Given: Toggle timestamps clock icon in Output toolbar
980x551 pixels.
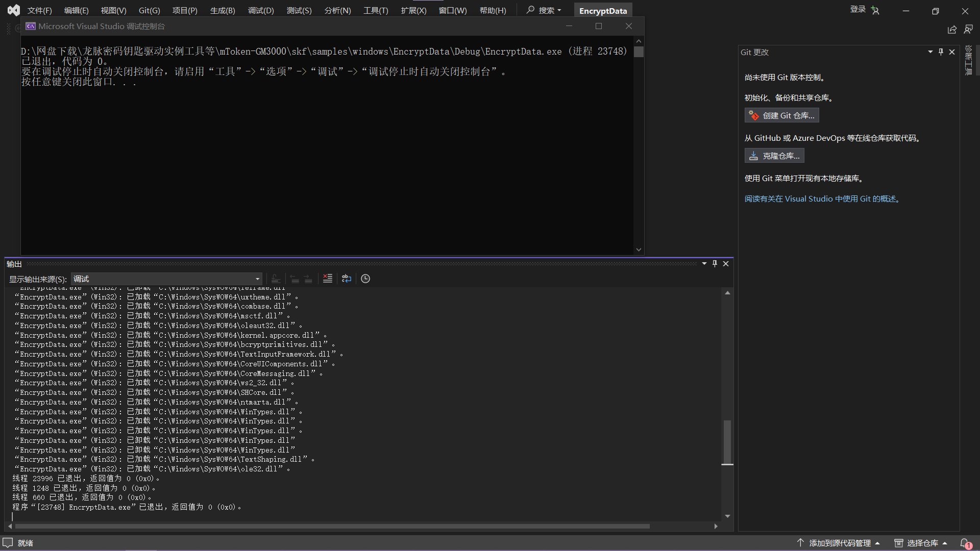Looking at the screenshot, I should click(x=365, y=279).
